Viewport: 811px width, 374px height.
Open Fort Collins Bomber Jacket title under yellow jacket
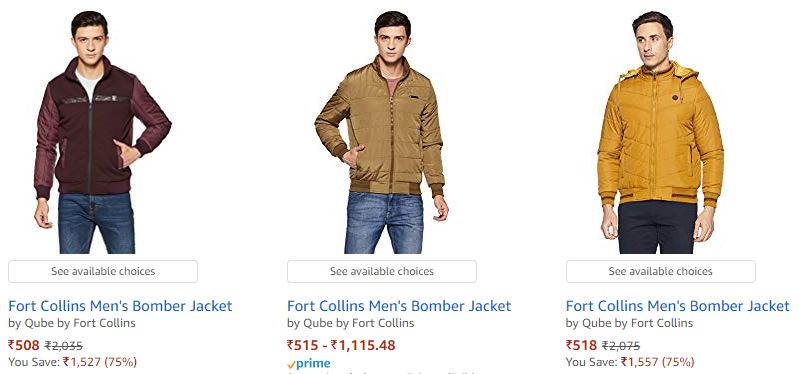(x=678, y=306)
